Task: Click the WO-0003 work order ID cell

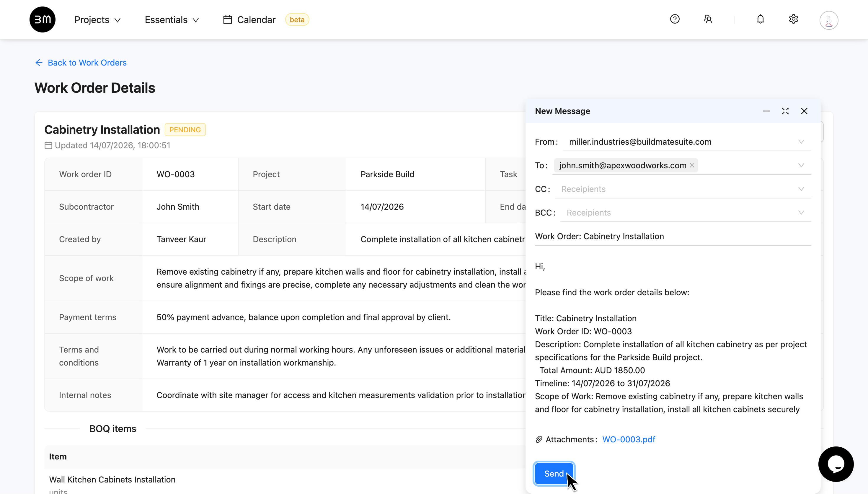Action: click(190, 174)
